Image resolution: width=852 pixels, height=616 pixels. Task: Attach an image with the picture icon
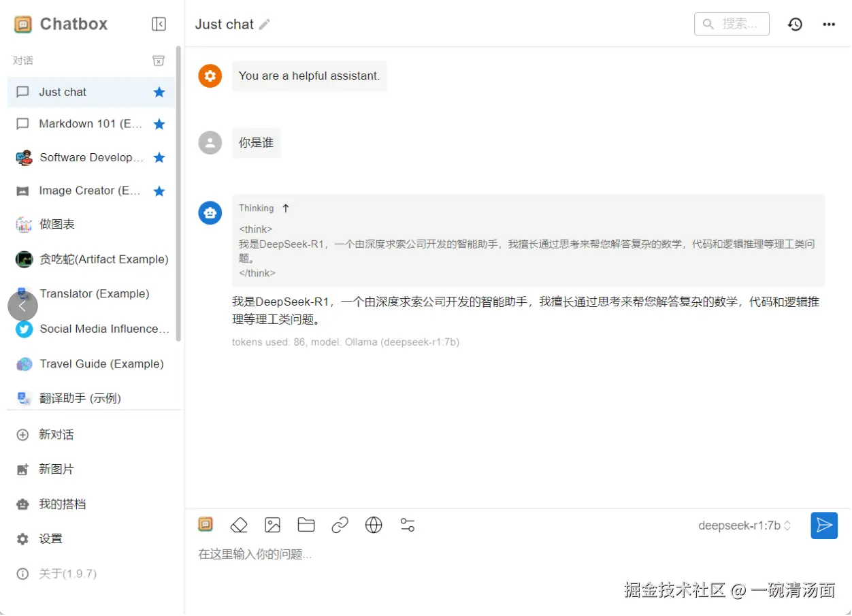coord(273,525)
